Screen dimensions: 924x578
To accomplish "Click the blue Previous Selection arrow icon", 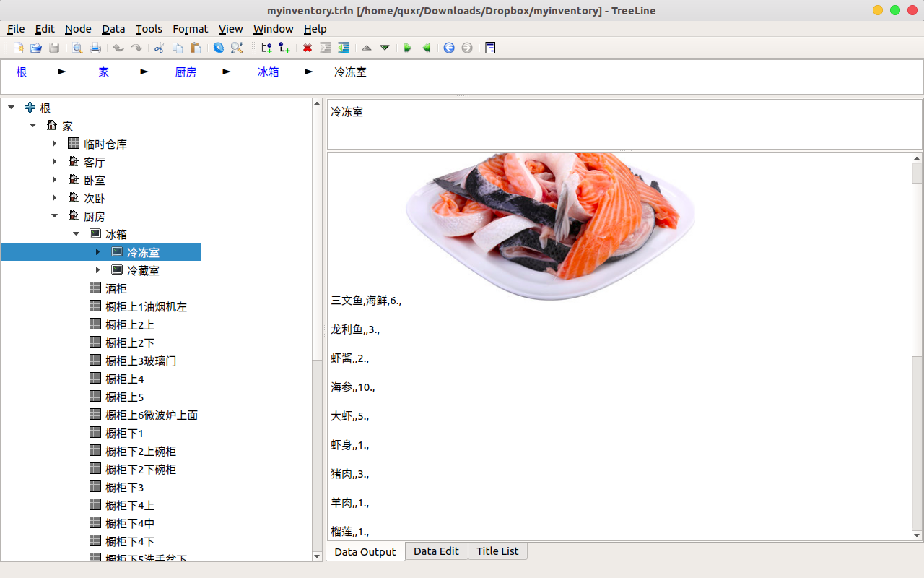I will [x=449, y=48].
